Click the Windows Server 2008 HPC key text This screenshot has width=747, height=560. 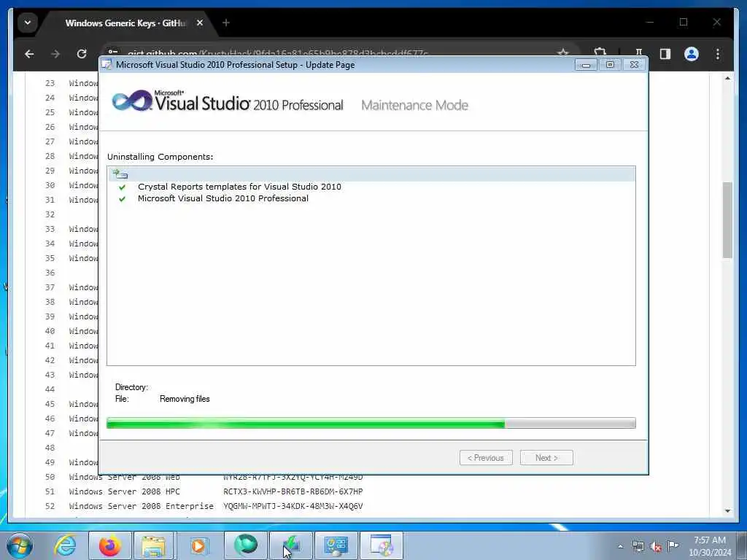(x=293, y=491)
